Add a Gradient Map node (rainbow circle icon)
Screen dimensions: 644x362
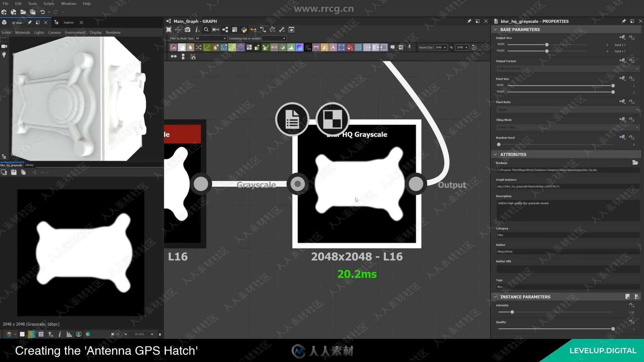click(x=300, y=48)
